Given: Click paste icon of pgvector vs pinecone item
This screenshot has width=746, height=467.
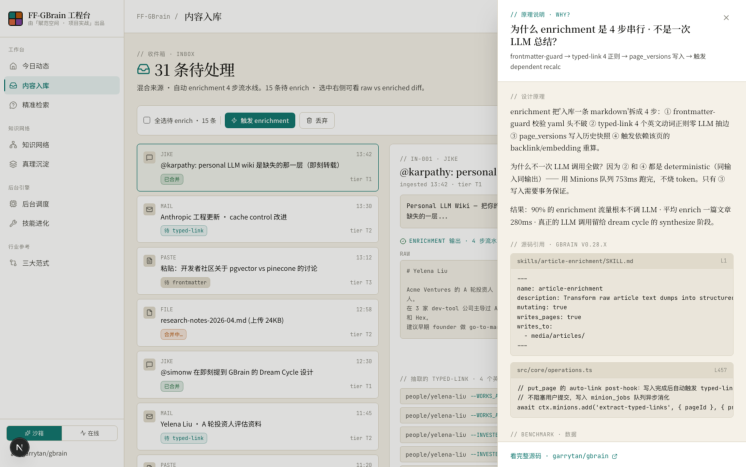Looking at the screenshot, I should [x=149, y=261].
